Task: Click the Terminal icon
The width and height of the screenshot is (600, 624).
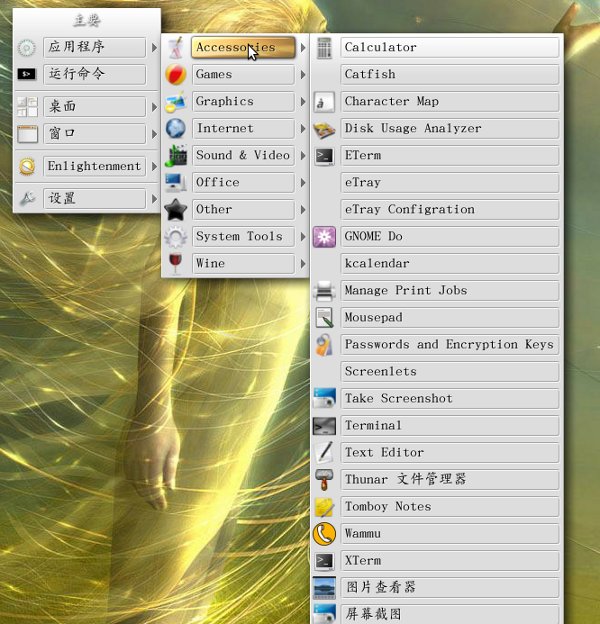Action: [324, 426]
